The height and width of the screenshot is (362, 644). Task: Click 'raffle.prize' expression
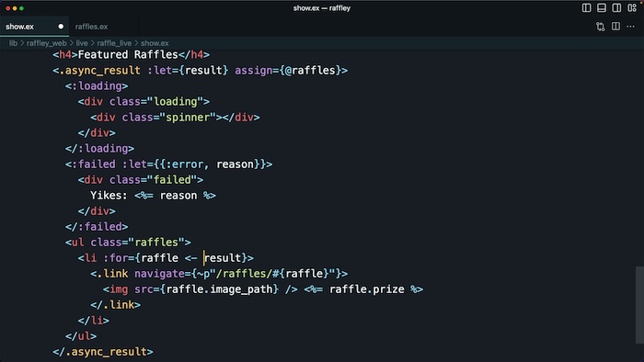[x=367, y=289]
